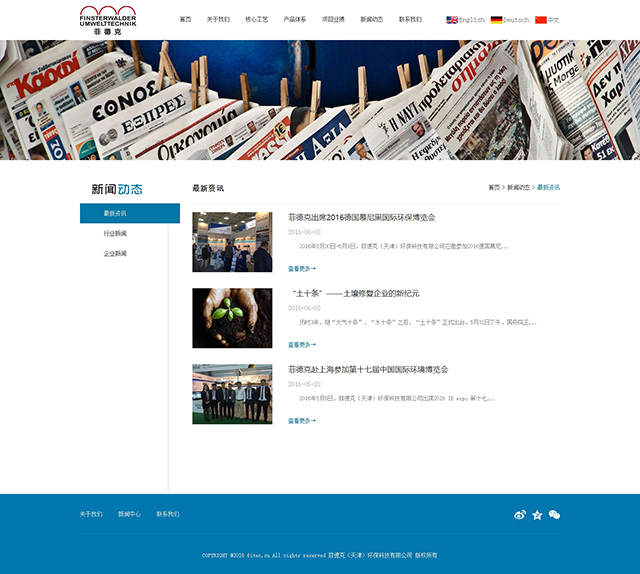The height and width of the screenshot is (574, 640).
Task: Switch language via UK flag icon
Action: coord(452,20)
